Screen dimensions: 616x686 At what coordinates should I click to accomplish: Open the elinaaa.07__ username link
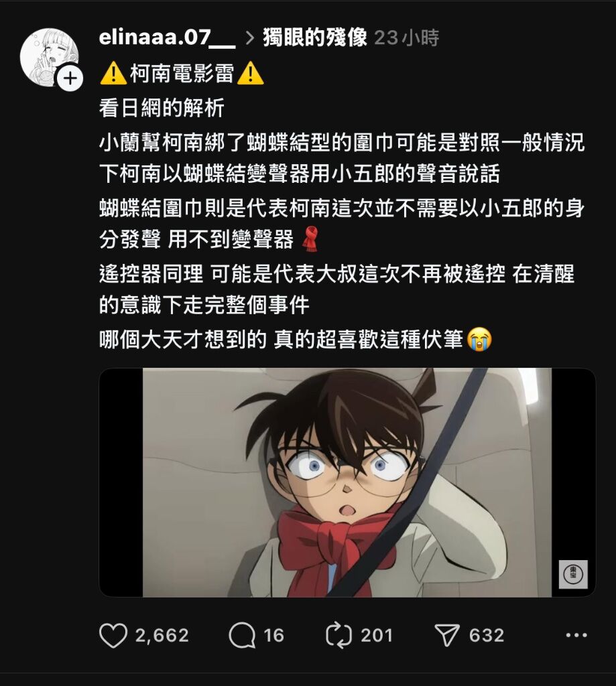[x=168, y=38]
